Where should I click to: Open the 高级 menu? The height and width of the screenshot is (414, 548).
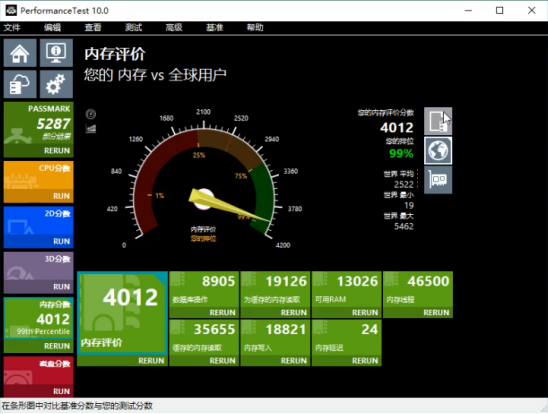coord(174,28)
